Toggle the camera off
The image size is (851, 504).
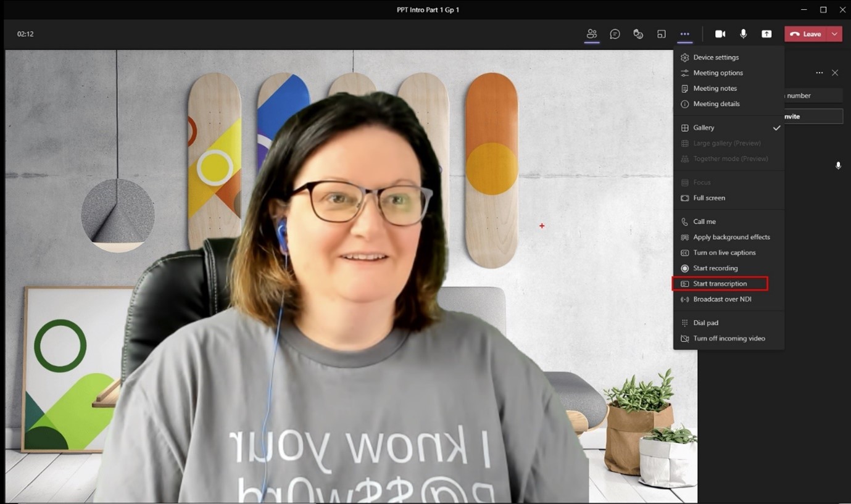coord(720,34)
